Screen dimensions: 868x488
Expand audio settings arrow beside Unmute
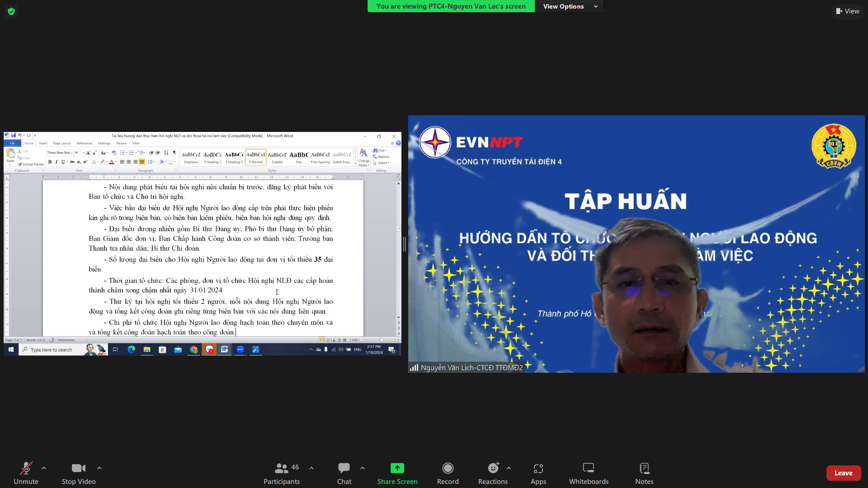pyautogui.click(x=44, y=468)
